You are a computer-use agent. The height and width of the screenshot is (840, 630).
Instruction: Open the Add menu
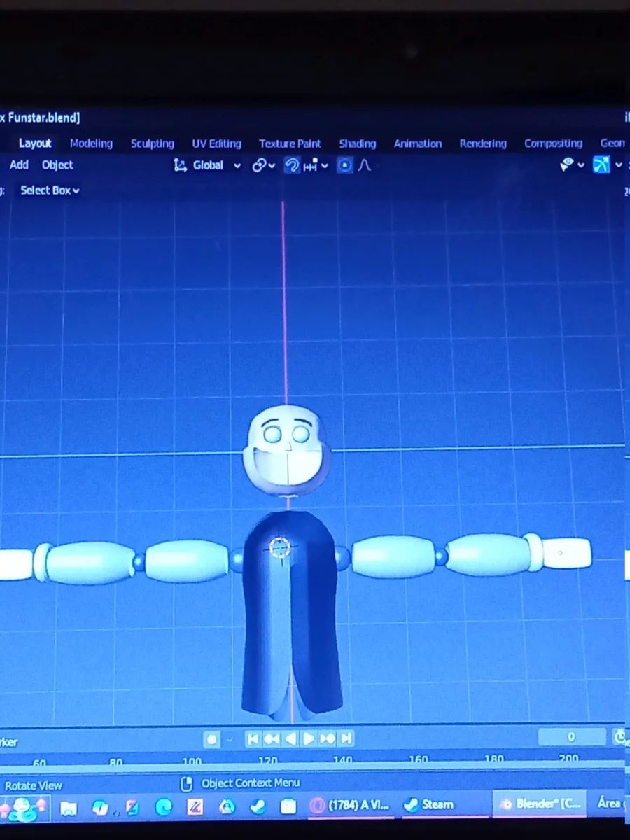(19, 164)
